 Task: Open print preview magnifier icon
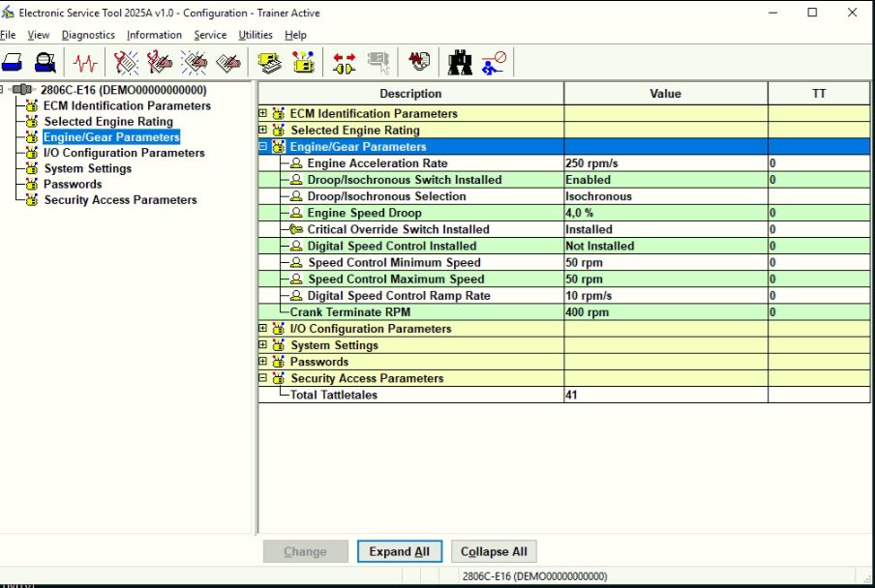point(45,63)
